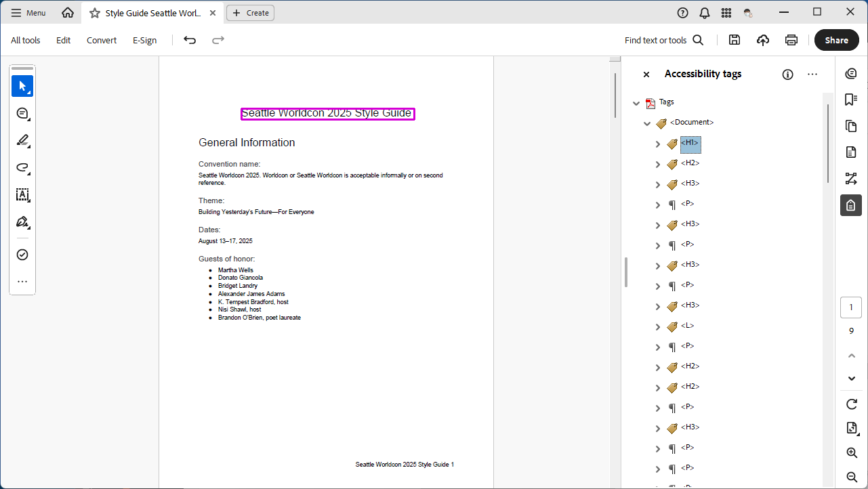Open more quick tools ellipsis
The height and width of the screenshot is (489, 868).
(x=22, y=282)
